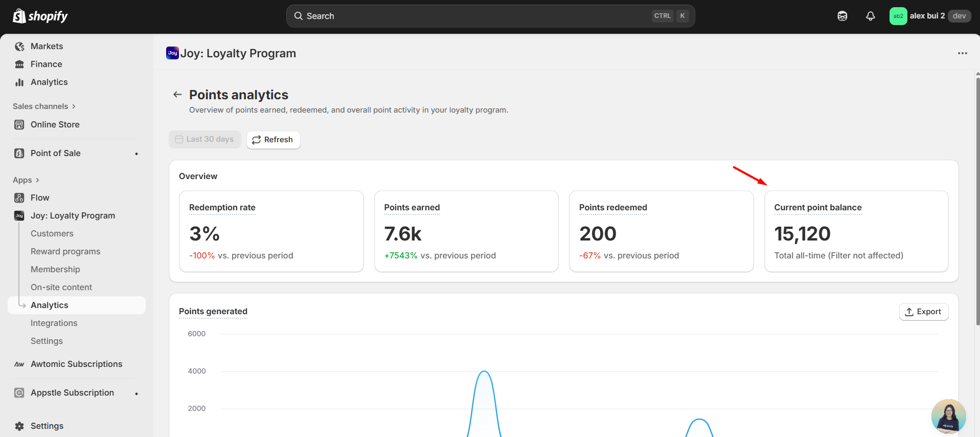Go to Reward programs submenu item

65,252
